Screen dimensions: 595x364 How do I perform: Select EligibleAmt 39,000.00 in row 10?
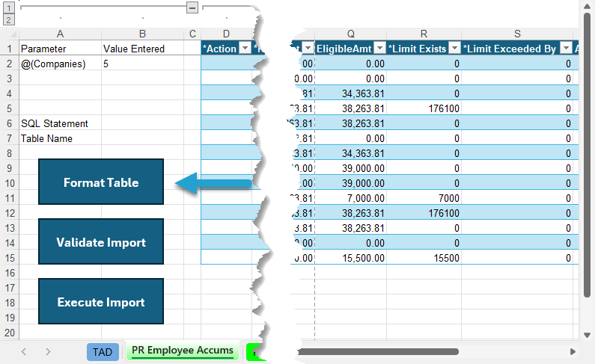click(x=350, y=183)
